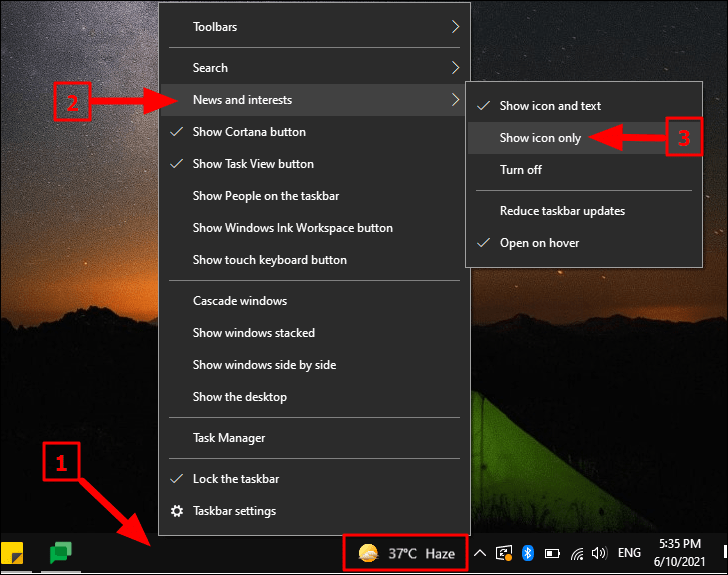Open Task Manager from the menu

pos(314,438)
